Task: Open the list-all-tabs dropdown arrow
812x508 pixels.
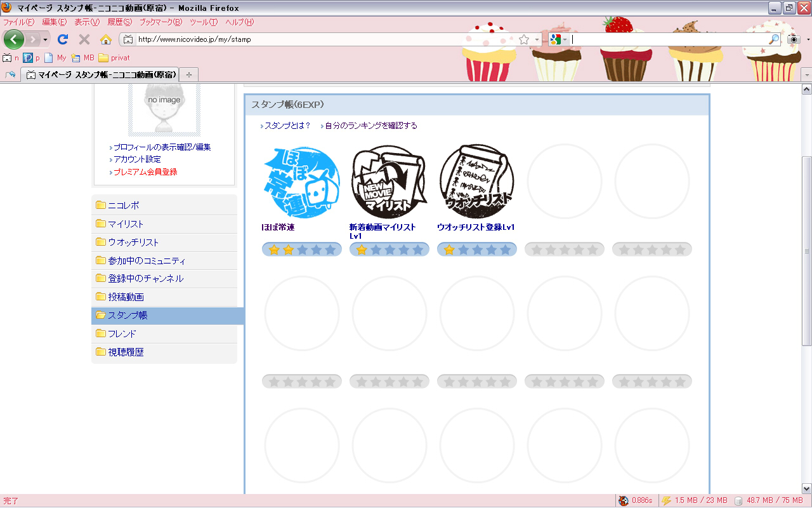Action: click(x=807, y=75)
